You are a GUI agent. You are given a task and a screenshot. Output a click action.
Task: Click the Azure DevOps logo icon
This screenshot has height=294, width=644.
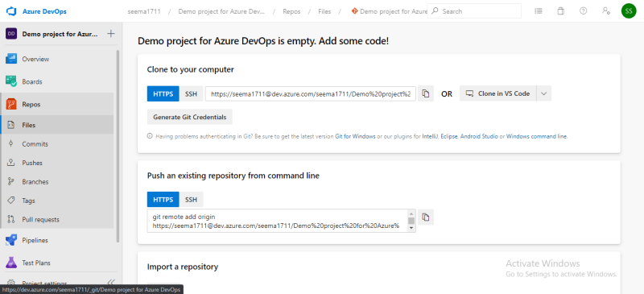tap(11, 11)
